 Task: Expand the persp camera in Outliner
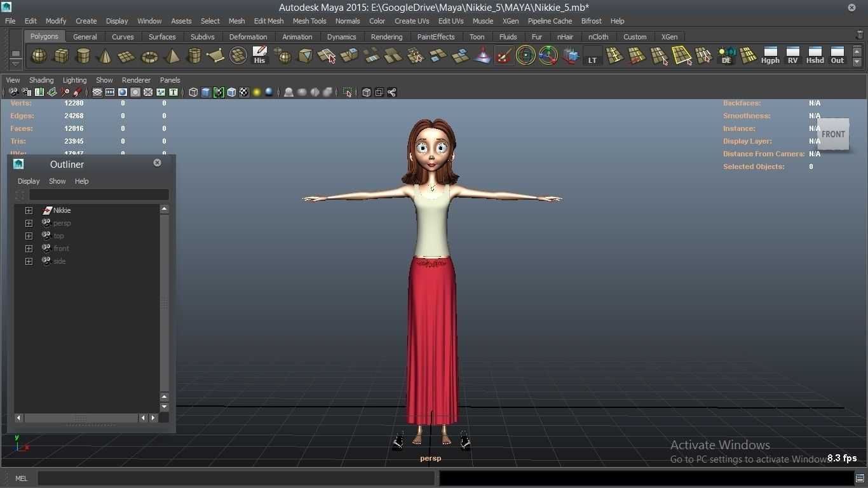click(29, 223)
